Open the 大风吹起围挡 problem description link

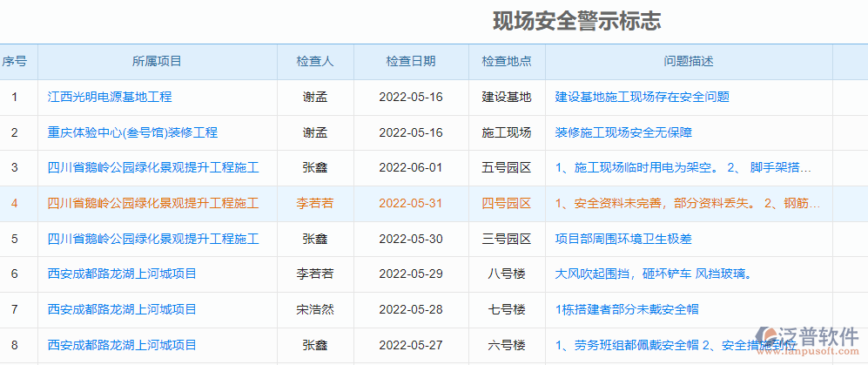pos(653,274)
